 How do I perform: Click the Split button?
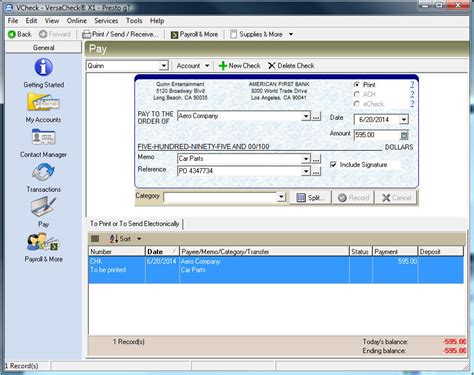311,198
